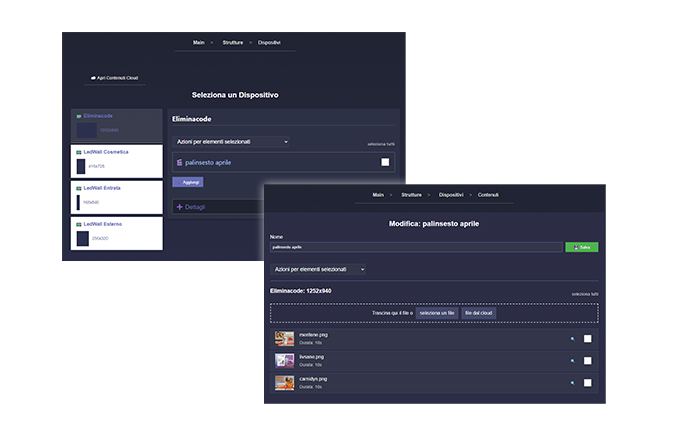Select the LedWall Esterno device card

tap(117, 234)
